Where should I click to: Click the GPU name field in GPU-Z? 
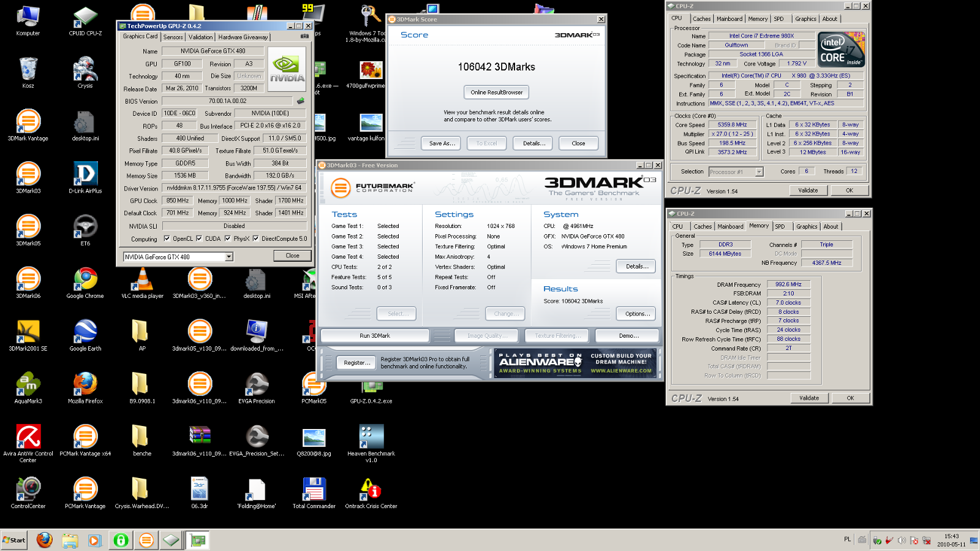[213, 51]
